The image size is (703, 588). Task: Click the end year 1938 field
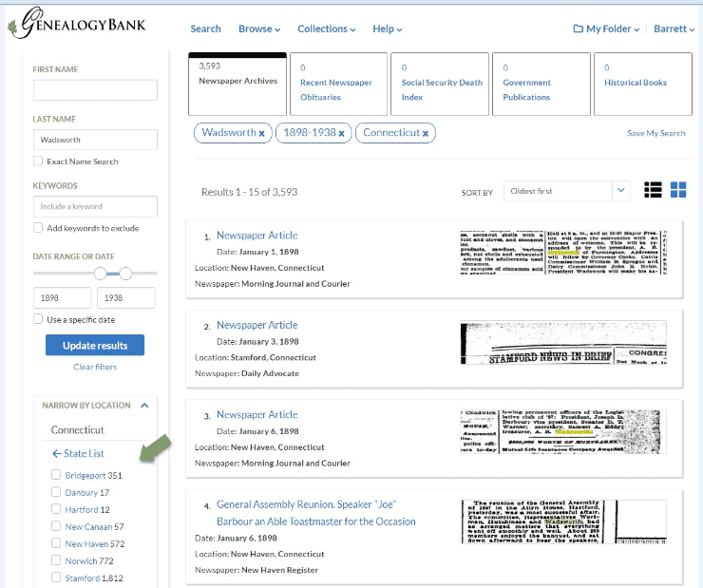click(126, 297)
